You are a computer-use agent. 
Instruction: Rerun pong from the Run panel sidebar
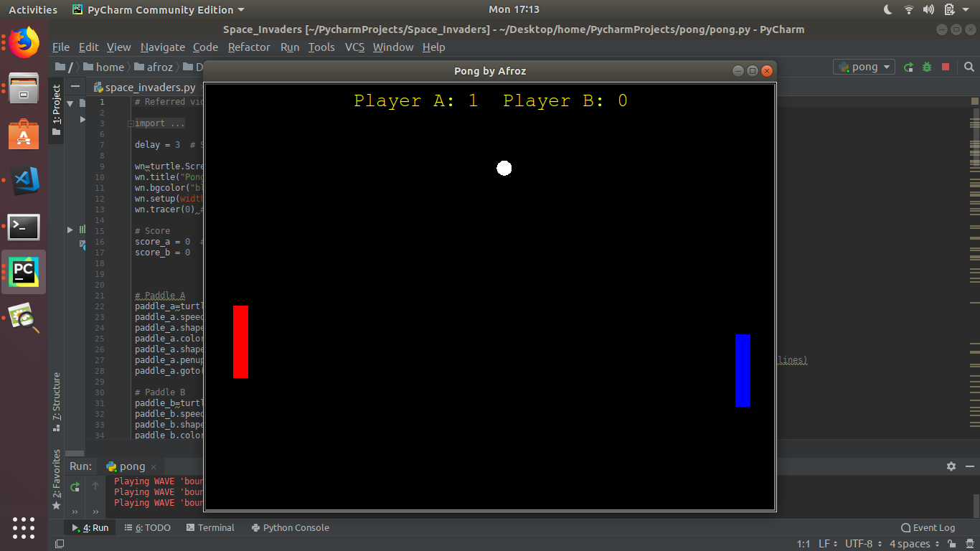(75, 487)
